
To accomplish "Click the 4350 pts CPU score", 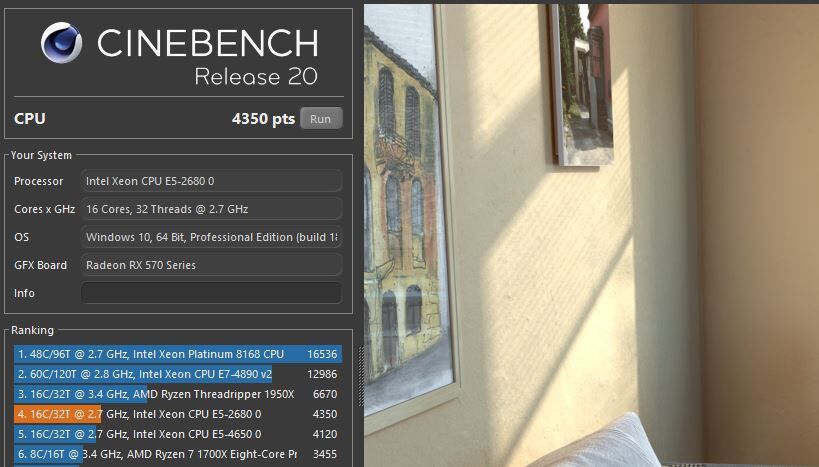I will (x=263, y=119).
